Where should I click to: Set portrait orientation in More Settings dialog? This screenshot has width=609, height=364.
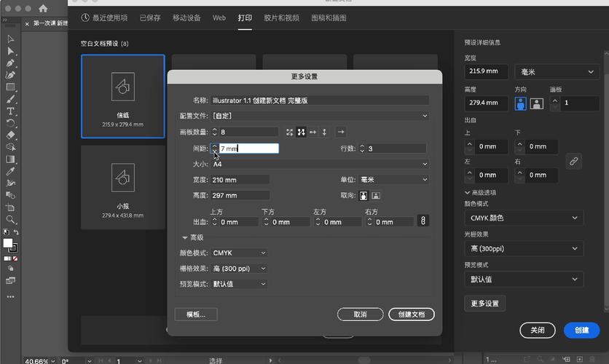(x=364, y=196)
